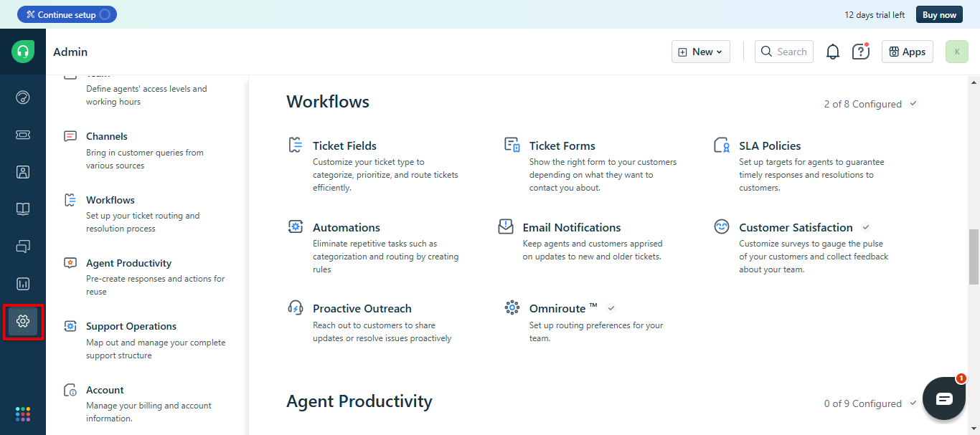Viewport: 980px width, 435px height.
Task: Open the user avatar K menu
Action: click(957, 52)
